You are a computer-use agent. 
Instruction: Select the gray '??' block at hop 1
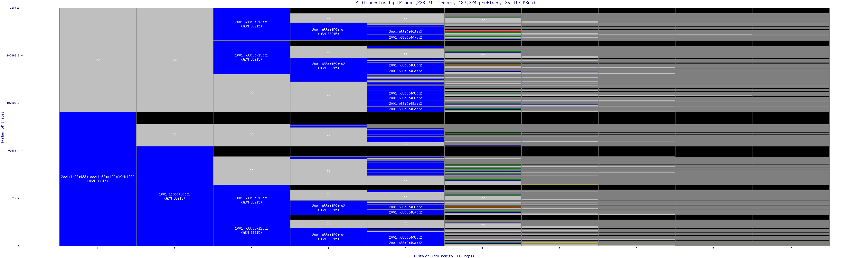(x=98, y=60)
